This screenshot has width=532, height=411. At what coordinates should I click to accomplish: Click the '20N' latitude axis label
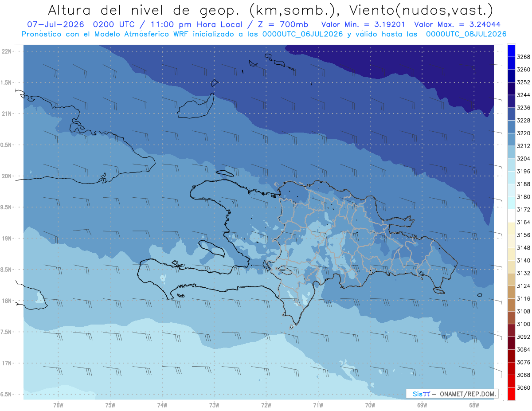click(x=7, y=176)
